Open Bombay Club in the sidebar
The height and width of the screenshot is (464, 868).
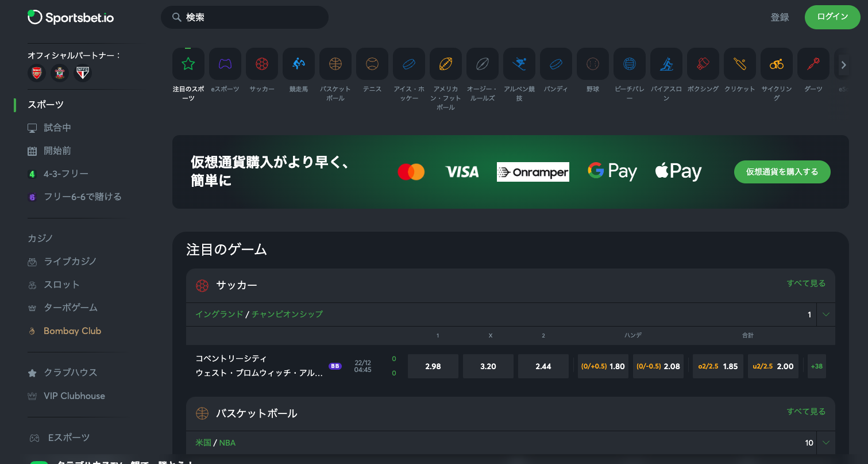coord(64,331)
